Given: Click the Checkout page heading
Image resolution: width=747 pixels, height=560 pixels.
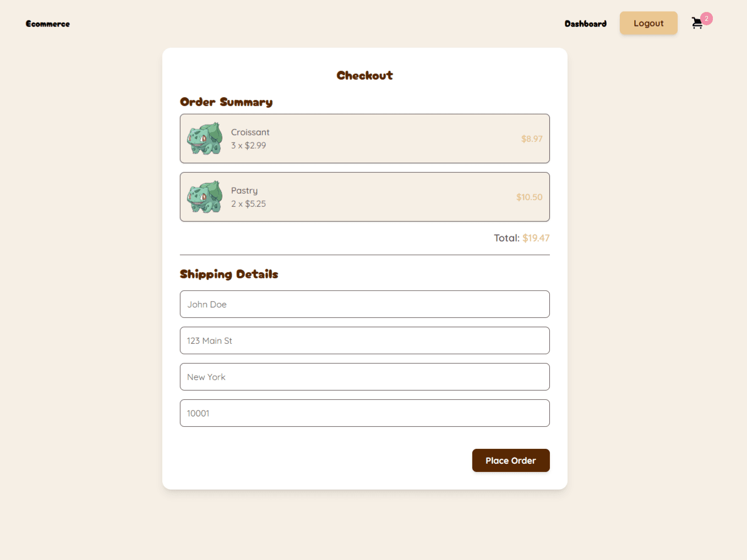Looking at the screenshot, I should (x=365, y=75).
